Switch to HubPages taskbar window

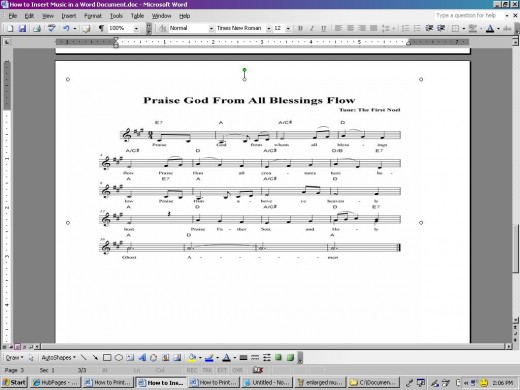55,382
